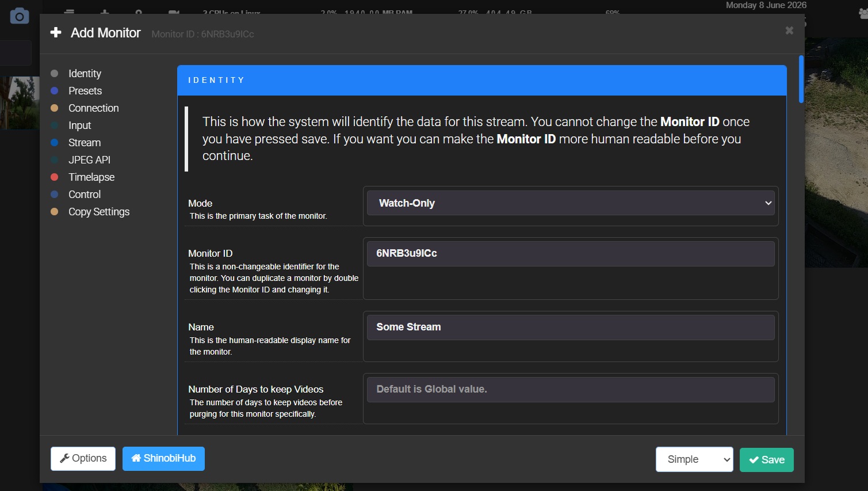This screenshot has height=491, width=868.
Task: Go to the Connection section
Action: tap(93, 108)
